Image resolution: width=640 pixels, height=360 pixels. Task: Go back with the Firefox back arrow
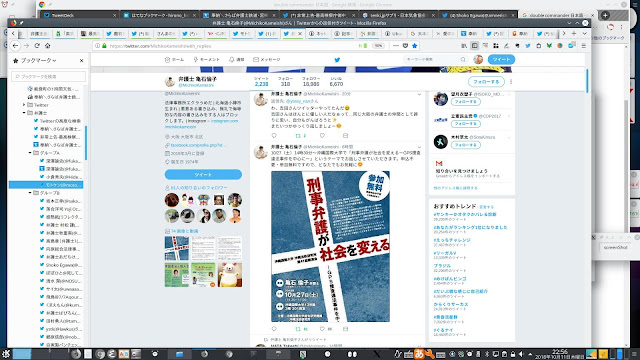[x=15, y=46]
